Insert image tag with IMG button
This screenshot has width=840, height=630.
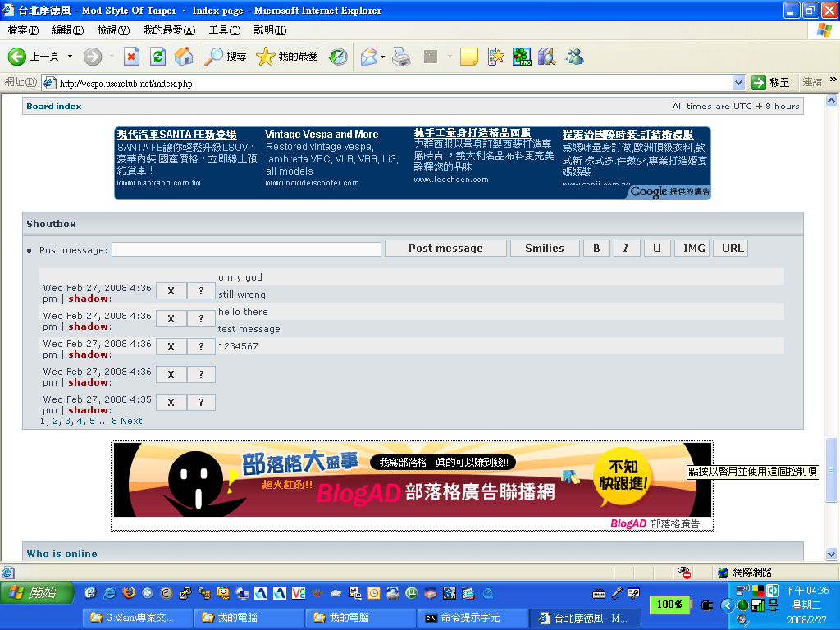pyautogui.click(x=692, y=248)
